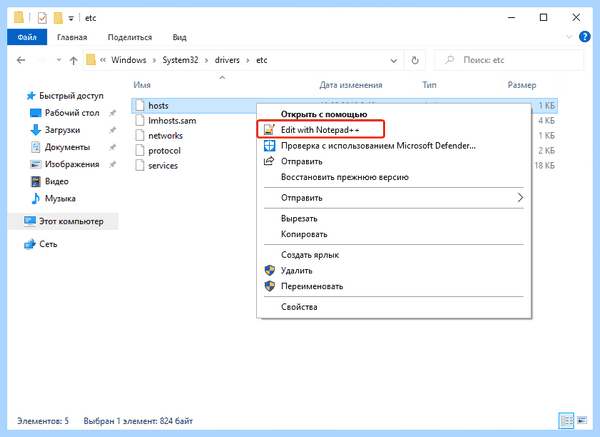Select the lmhosts.sam file
Viewport: 600px width, 437px height.
[172, 121]
